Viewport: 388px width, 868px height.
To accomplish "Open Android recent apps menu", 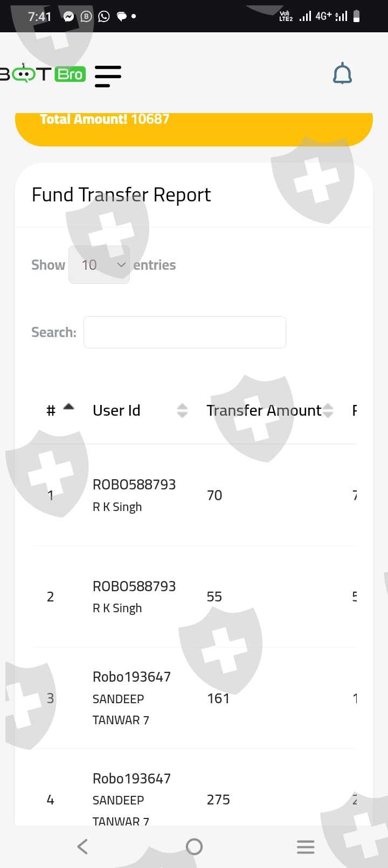I will (x=305, y=846).
